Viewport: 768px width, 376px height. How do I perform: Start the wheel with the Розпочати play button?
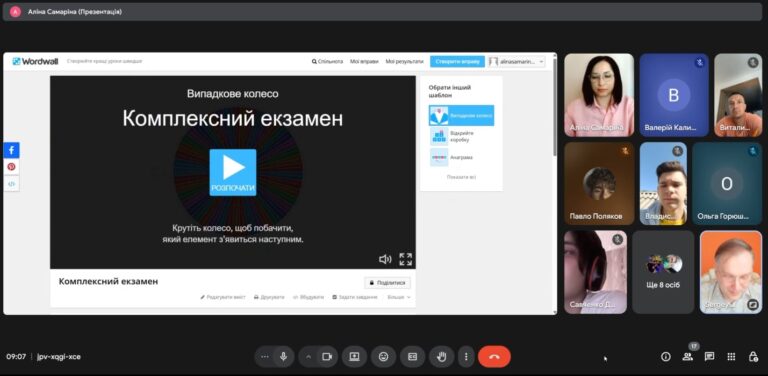[x=233, y=172]
